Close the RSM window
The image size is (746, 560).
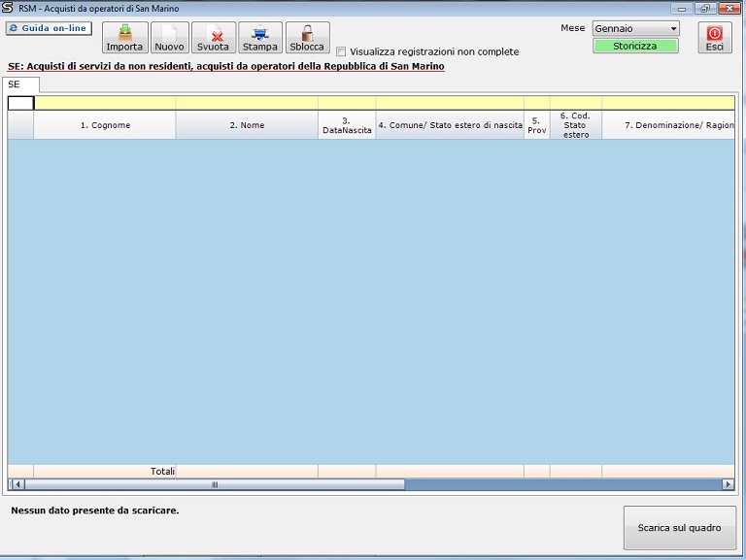pos(729,8)
